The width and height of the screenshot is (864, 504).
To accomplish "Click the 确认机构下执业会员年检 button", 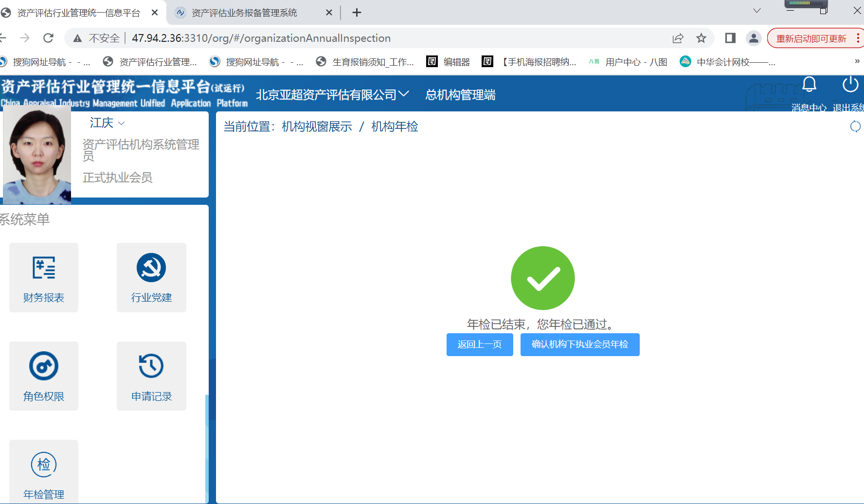I will point(580,344).
